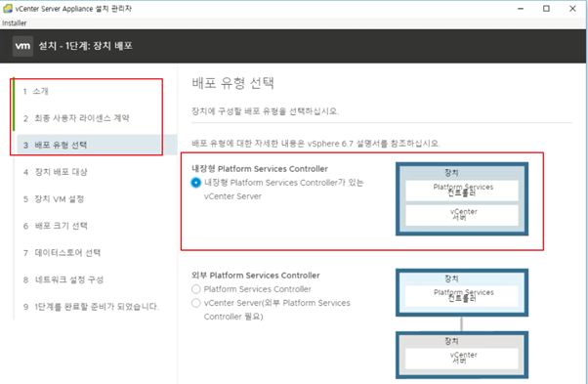Click the vSphere 6.7 documentation reference text
This screenshot has height=384, width=588.
pyautogui.click(x=315, y=144)
